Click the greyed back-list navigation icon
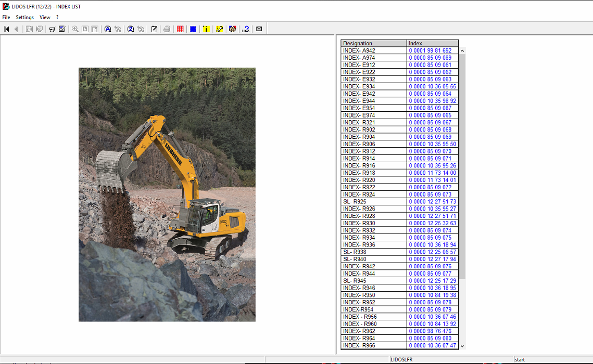593x364 pixels. pos(29,29)
